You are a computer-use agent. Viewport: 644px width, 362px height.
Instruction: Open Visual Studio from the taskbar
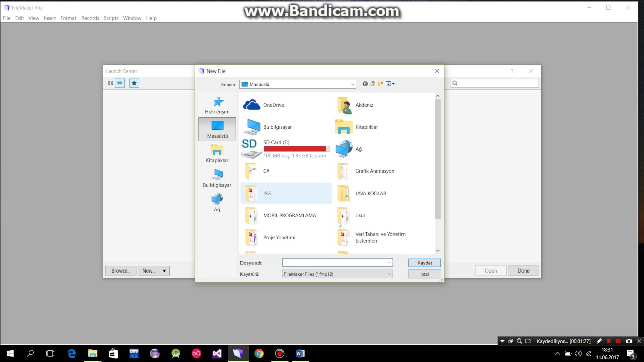[217, 353]
